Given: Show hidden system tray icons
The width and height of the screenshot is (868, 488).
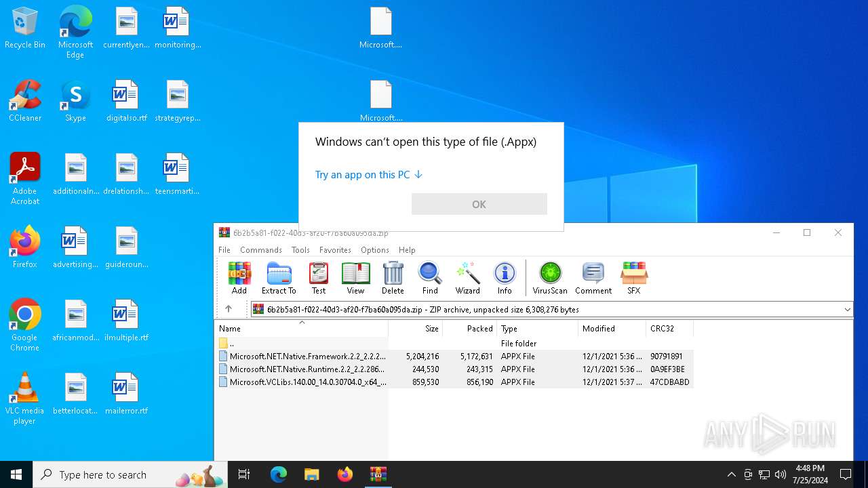Looking at the screenshot, I should click(x=731, y=474).
